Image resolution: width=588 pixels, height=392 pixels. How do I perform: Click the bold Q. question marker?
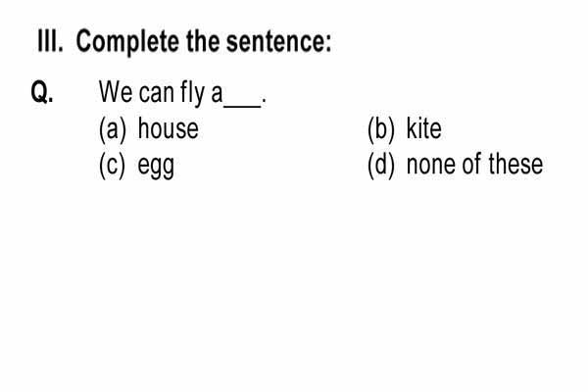point(42,92)
